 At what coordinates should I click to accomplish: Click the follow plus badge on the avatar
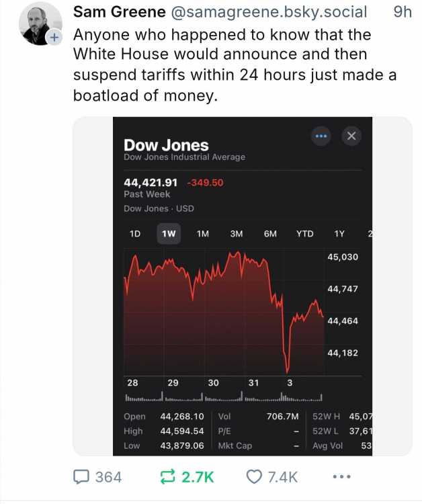coord(54,37)
